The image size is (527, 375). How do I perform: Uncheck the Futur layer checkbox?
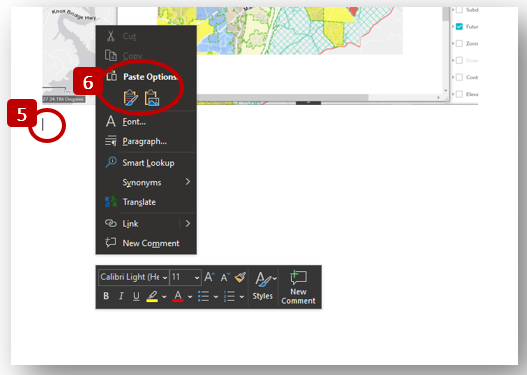[459, 27]
